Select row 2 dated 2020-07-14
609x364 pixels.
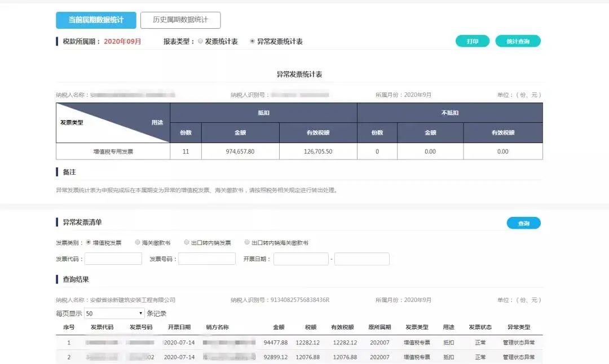(x=282, y=357)
